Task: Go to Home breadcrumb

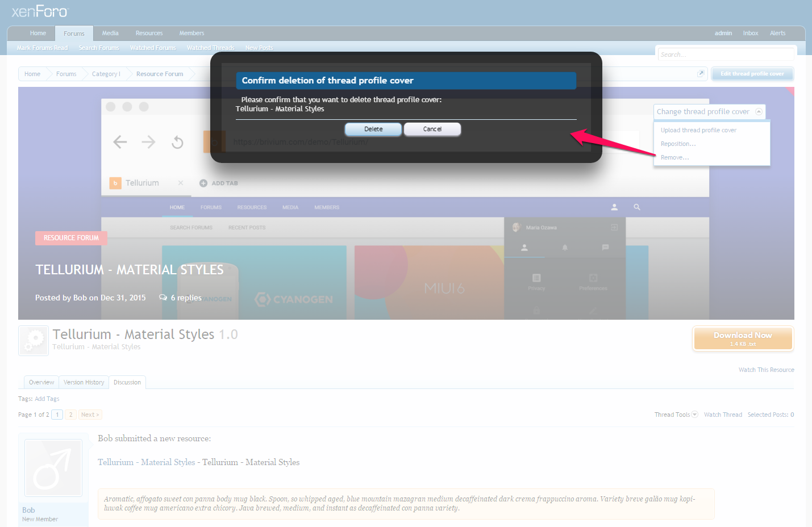Action: tap(32, 74)
